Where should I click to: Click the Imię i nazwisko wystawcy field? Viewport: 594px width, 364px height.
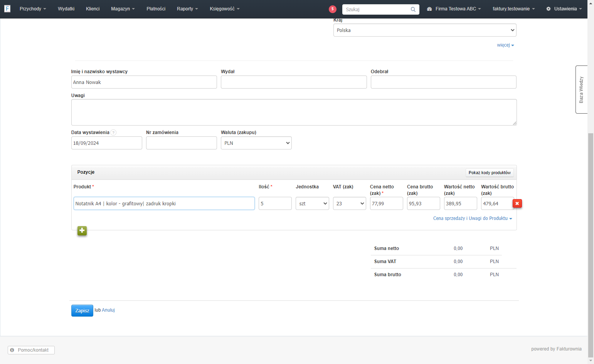(x=144, y=82)
